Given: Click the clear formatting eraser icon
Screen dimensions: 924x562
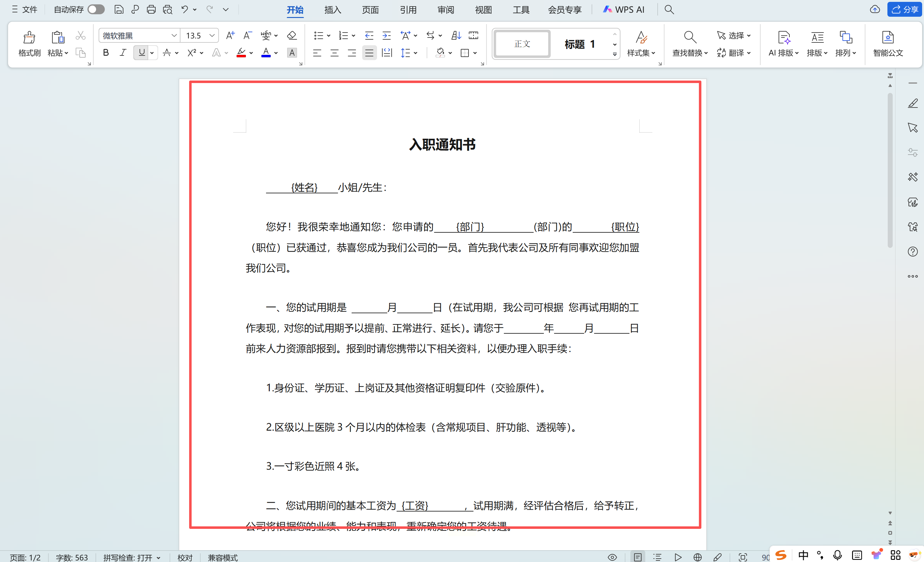Looking at the screenshot, I should pyautogui.click(x=292, y=36).
